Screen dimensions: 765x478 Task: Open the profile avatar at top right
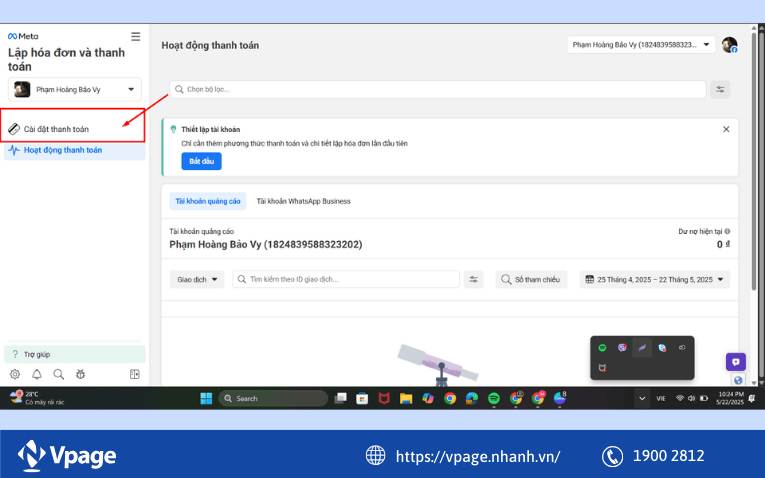729,45
